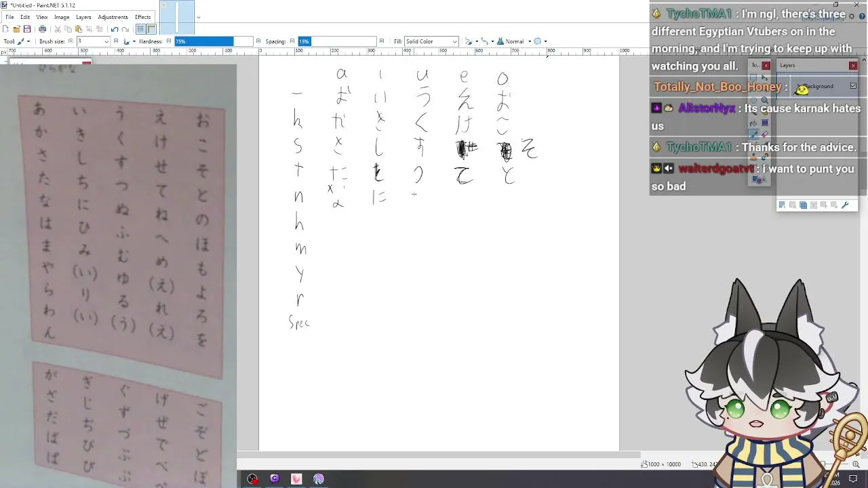
Task: Open the Effects menu
Action: pyautogui.click(x=142, y=17)
